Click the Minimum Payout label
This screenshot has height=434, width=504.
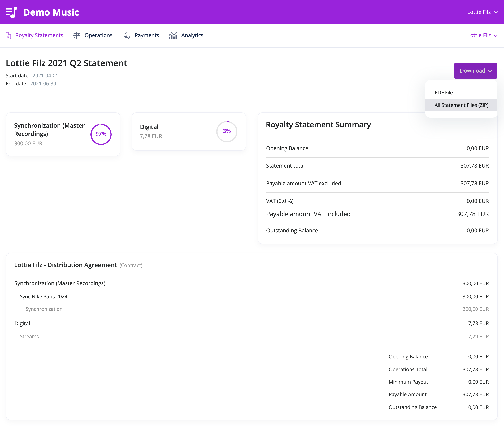coord(408,382)
